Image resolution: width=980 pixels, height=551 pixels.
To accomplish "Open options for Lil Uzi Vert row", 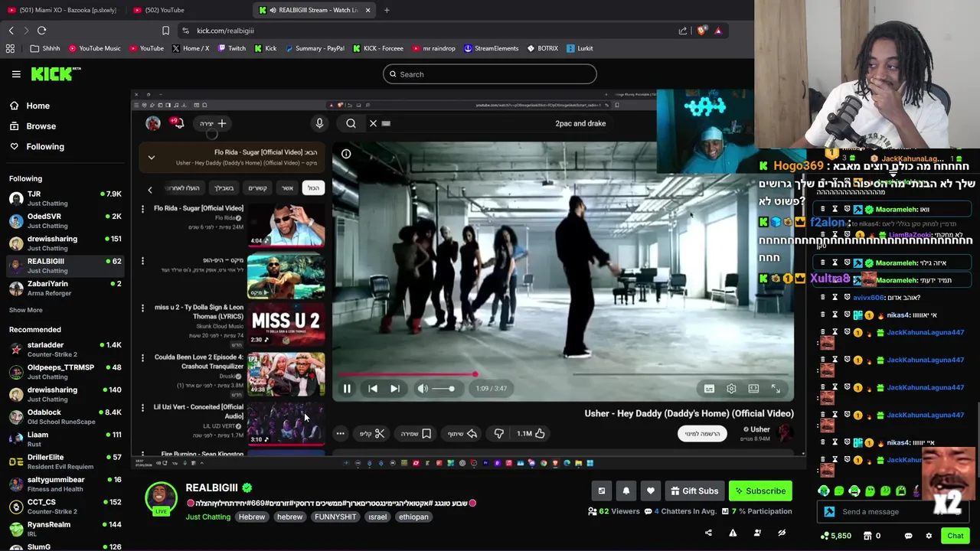I will (x=142, y=407).
